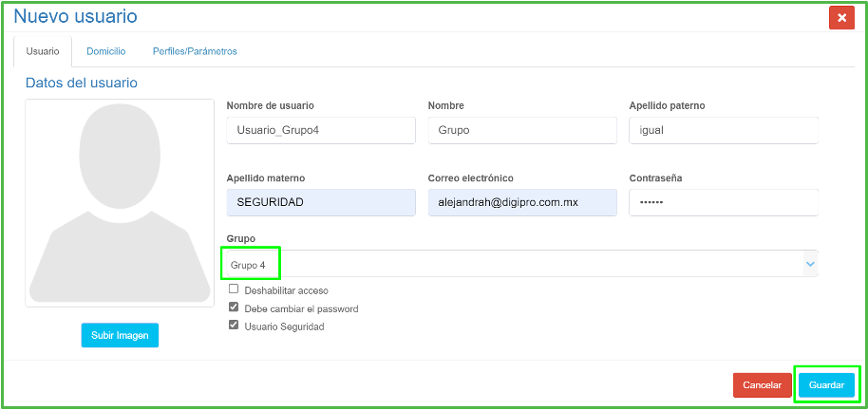This screenshot has width=868, height=410.
Task: Open the Perfiles/Parámetros tab
Action: [195, 51]
